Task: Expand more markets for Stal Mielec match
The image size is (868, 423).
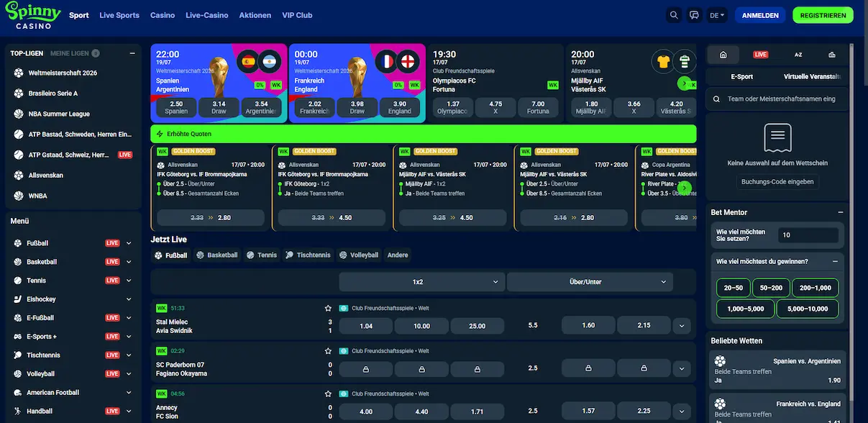Action: tap(682, 326)
